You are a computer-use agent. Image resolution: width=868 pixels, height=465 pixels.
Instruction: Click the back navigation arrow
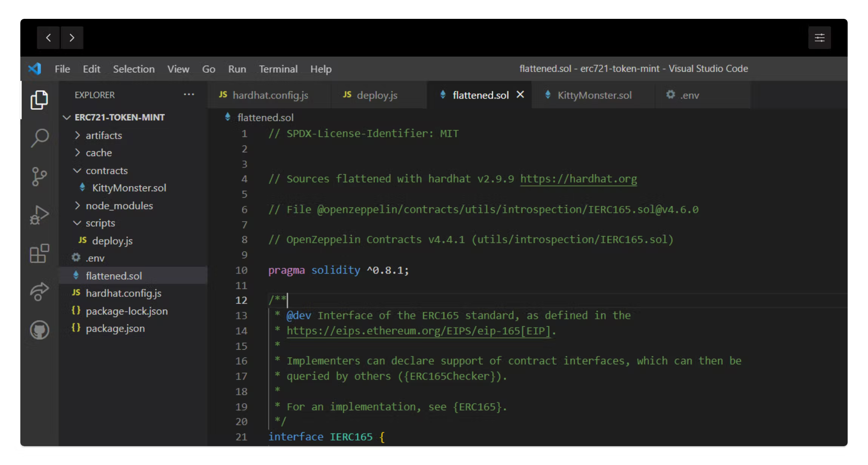click(x=48, y=38)
